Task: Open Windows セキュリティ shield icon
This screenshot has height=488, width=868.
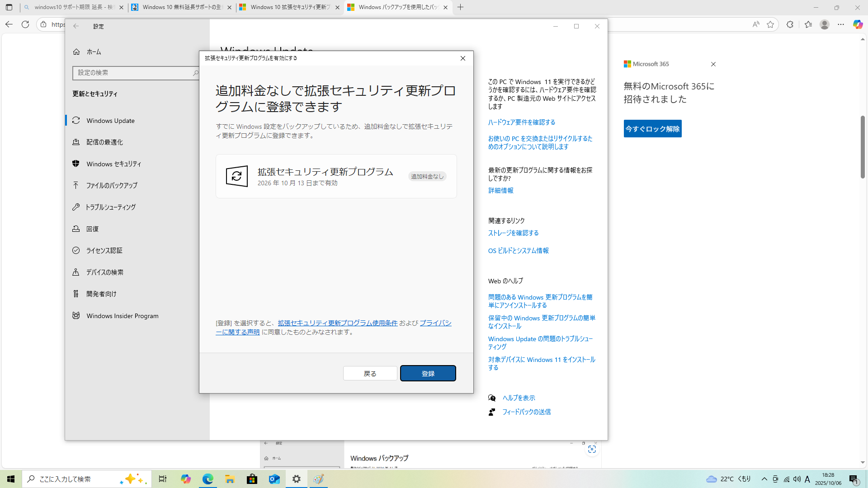Action: click(76, 164)
